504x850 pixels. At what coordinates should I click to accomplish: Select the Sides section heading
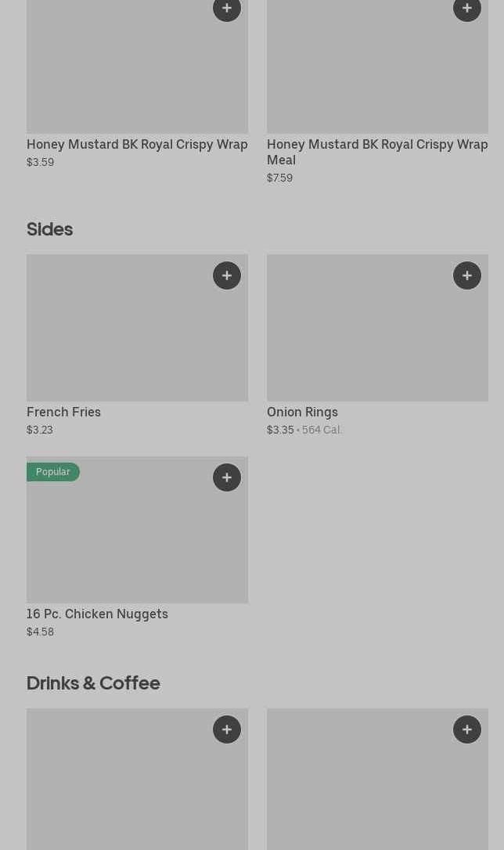(49, 229)
